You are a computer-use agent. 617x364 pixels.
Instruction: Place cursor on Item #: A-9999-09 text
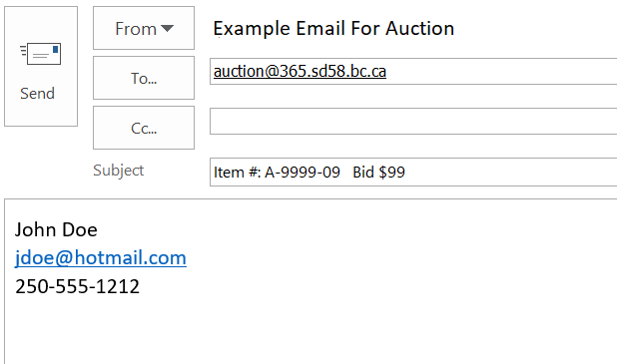(x=277, y=173)
